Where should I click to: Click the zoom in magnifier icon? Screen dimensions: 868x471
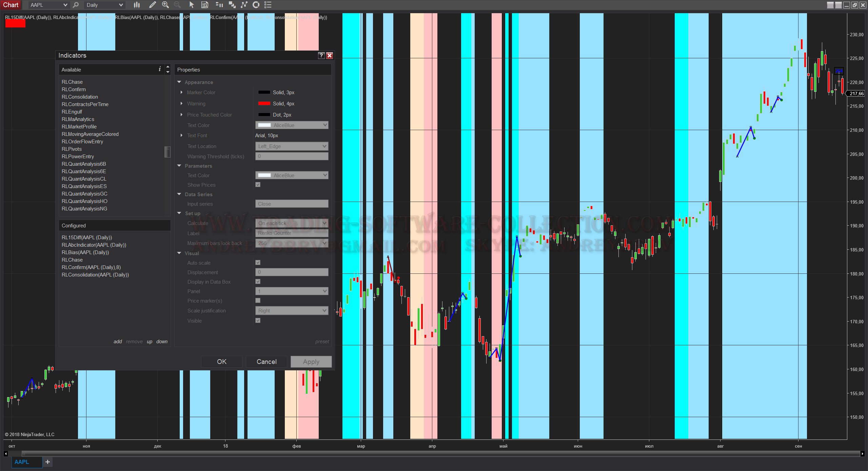coord(165,5)
